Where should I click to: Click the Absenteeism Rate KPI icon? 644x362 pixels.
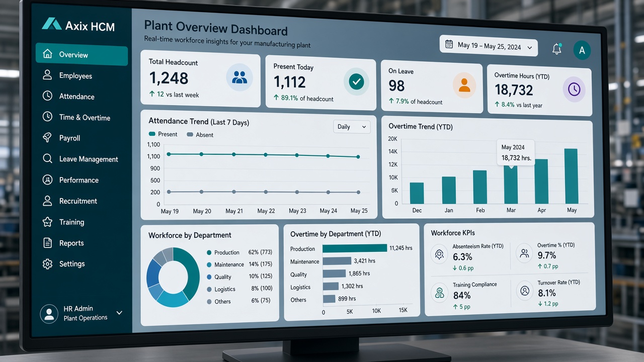tap(439, 254)
